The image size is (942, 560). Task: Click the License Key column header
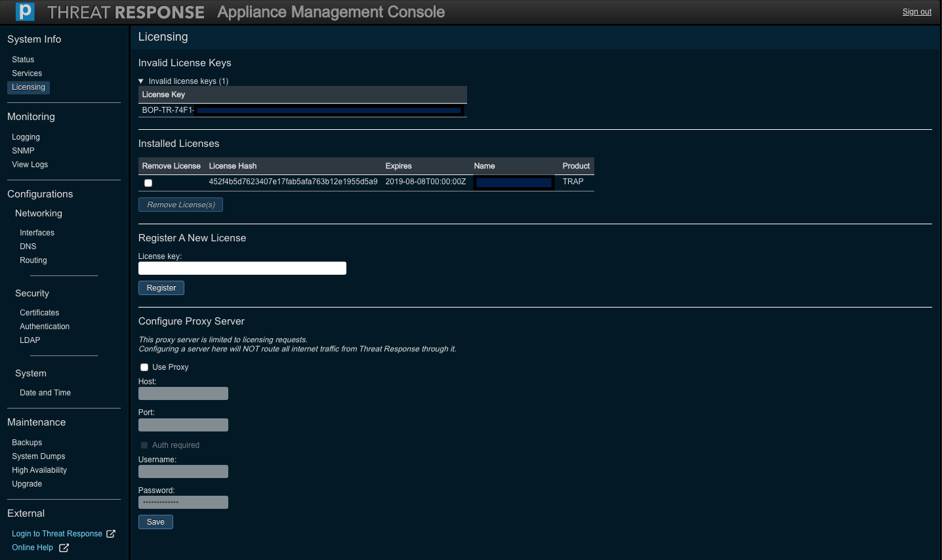(163, 94)
